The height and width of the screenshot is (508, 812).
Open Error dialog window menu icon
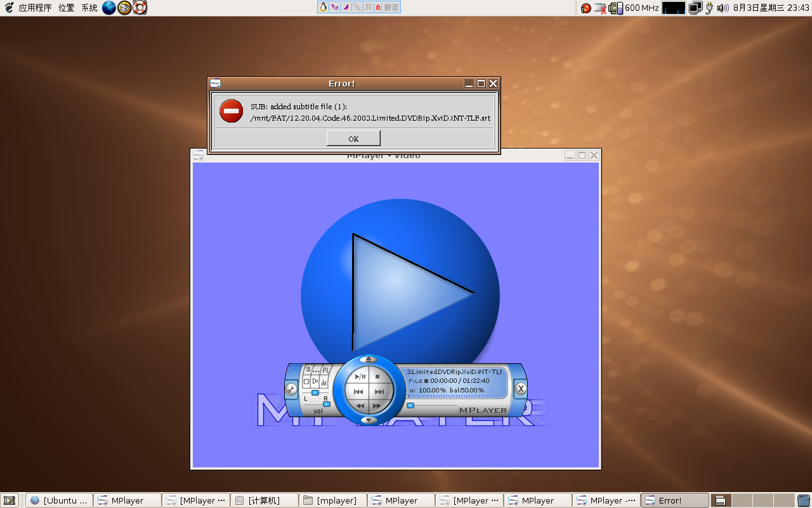click(x=216, y=83)
